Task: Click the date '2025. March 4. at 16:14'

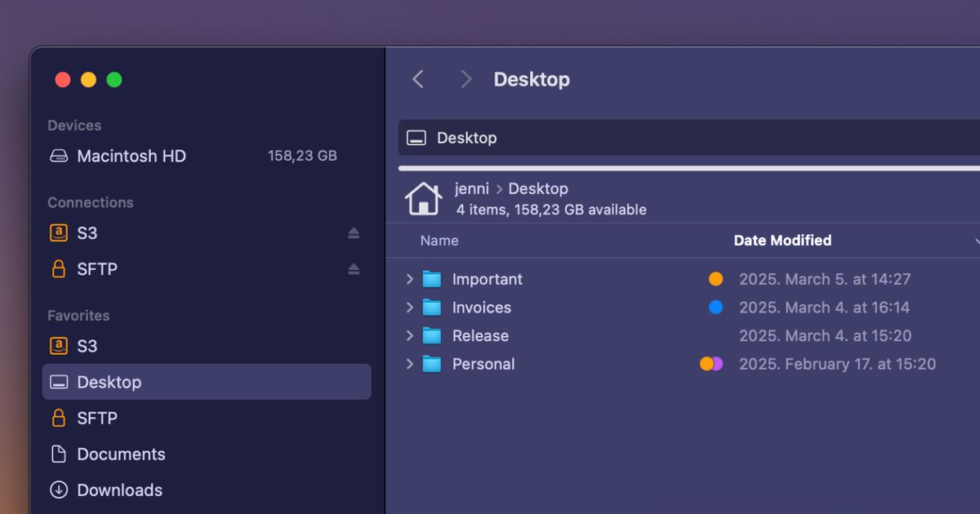Action: point(825,308)
